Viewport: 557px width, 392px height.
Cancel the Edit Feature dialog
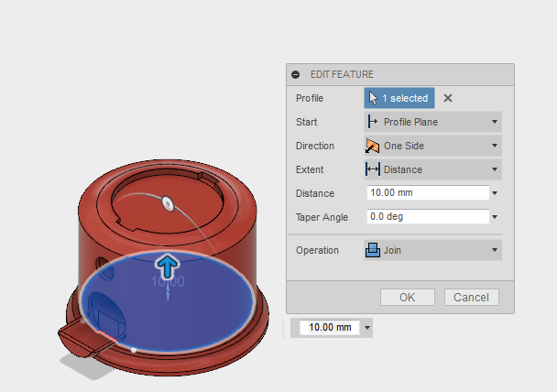click(472, 297)
